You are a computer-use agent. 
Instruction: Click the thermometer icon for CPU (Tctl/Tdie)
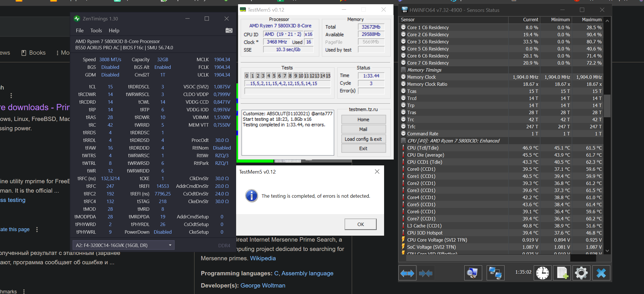[x=403, y=148]
